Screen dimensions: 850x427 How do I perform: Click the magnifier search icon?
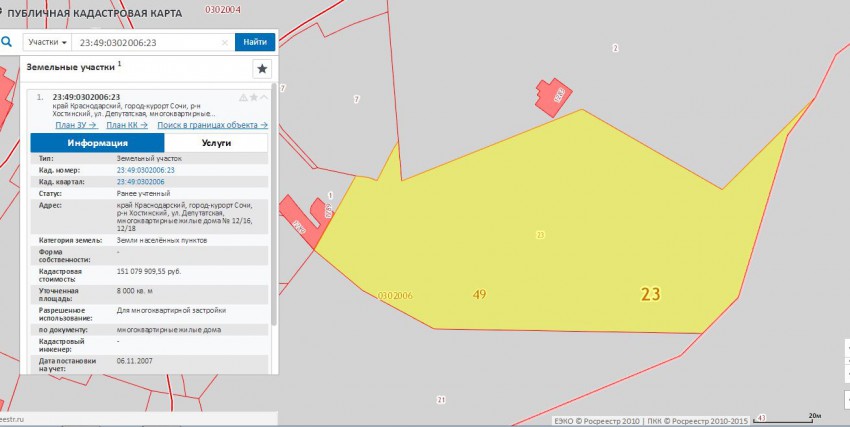7,42
